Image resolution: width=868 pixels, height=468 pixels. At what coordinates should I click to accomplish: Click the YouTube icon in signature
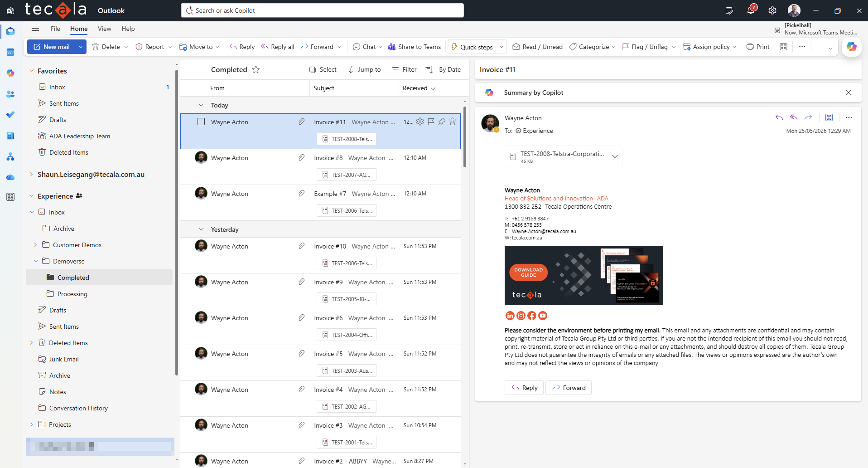click(543, 316)
